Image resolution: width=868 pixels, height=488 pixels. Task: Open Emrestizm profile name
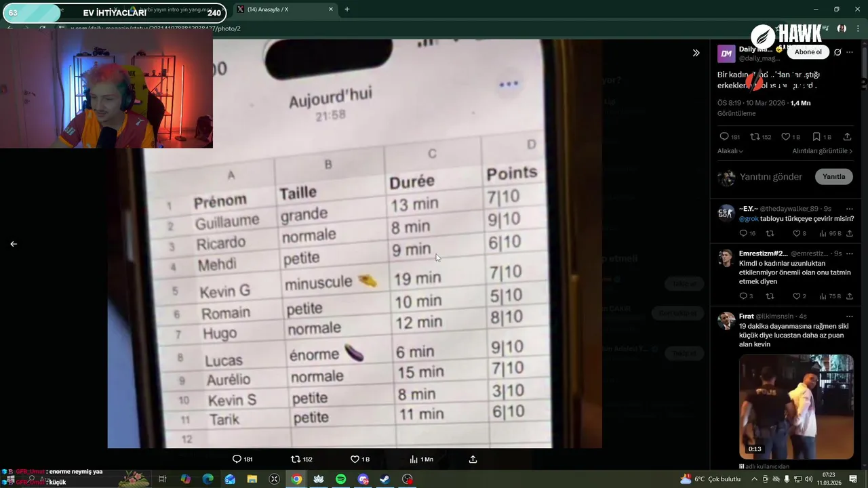(763, 253)
